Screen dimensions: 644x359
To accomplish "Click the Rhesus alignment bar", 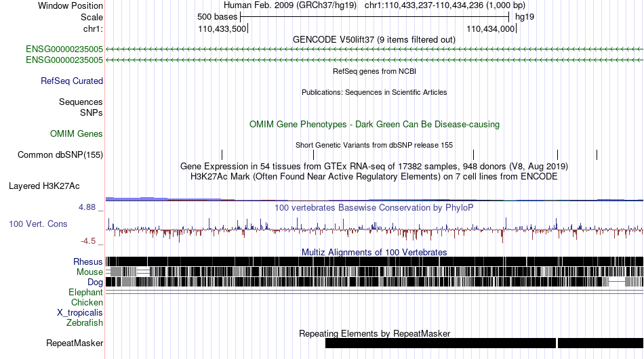I will (374, 261).
